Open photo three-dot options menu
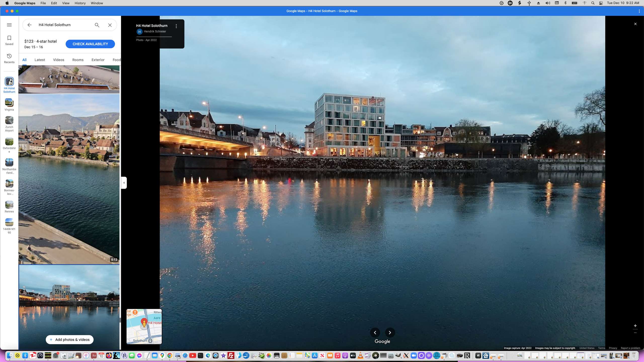Viewport: 644px width, 362px height. 176,26
